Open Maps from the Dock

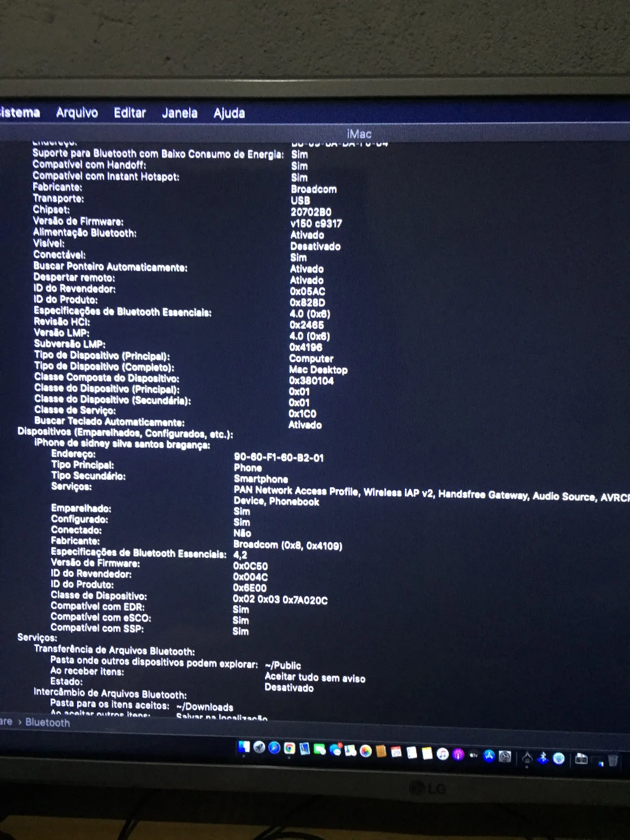coord(350,750)
